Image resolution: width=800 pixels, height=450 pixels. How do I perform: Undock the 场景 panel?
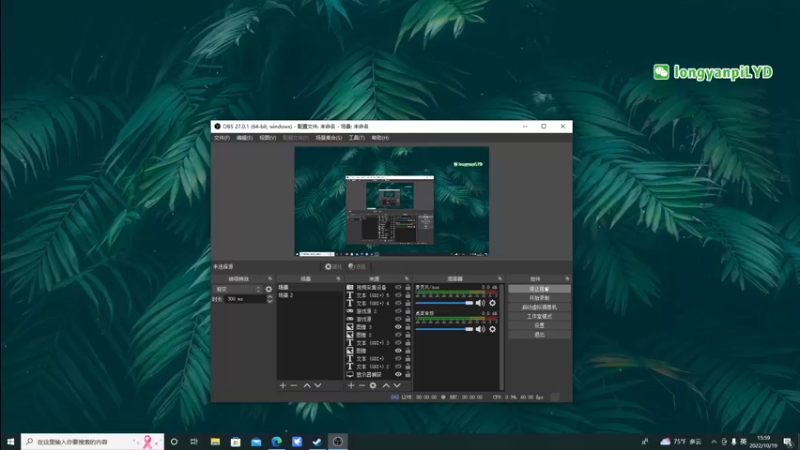point(338,279)
